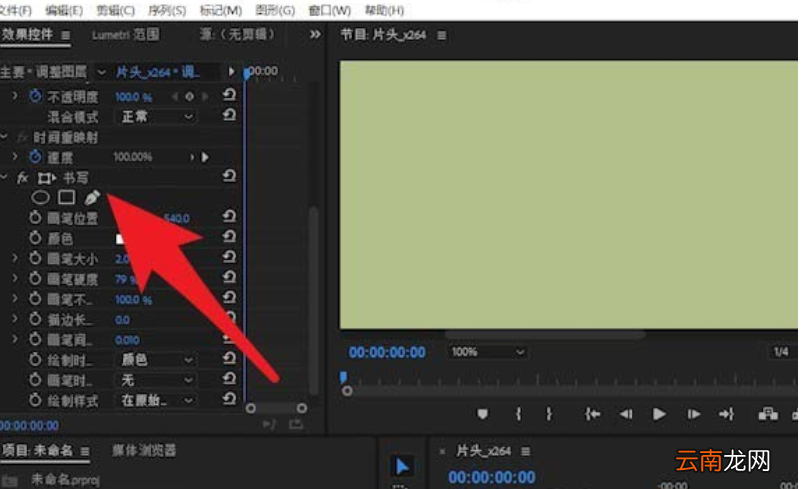Open the 项目: 未命名 panel menu icon
This screenshot has width=808, height=489.
tap(85, 451)
